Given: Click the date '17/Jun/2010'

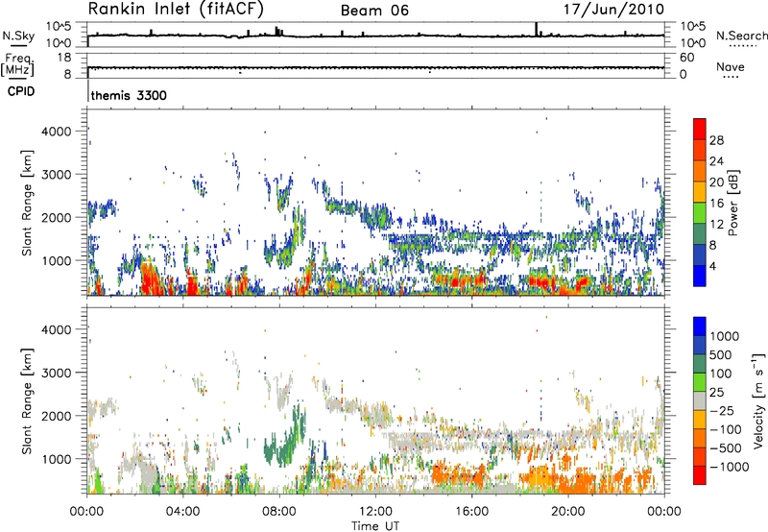Looking at the screenshot, I should tap(613, 10).
